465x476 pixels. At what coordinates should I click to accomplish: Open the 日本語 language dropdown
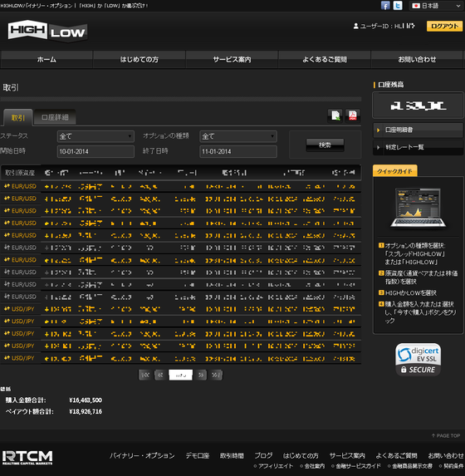(x=436, y=6)
